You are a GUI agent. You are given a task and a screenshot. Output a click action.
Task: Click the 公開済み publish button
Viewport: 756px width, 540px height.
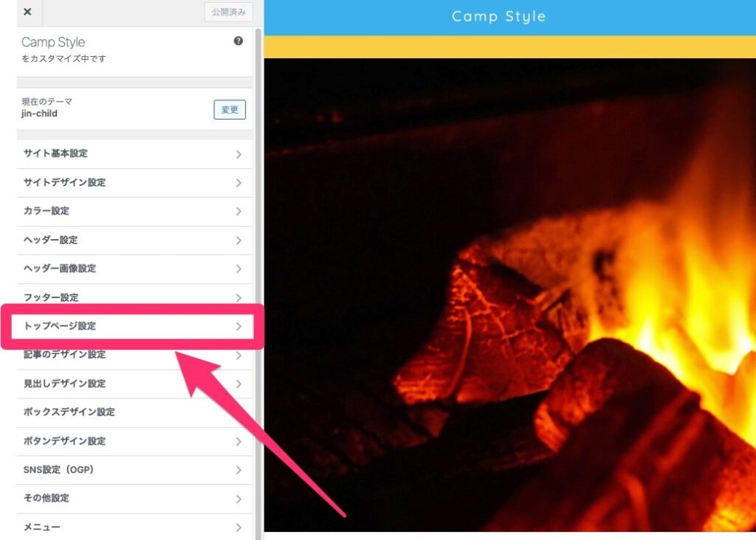tap(229, 12)
